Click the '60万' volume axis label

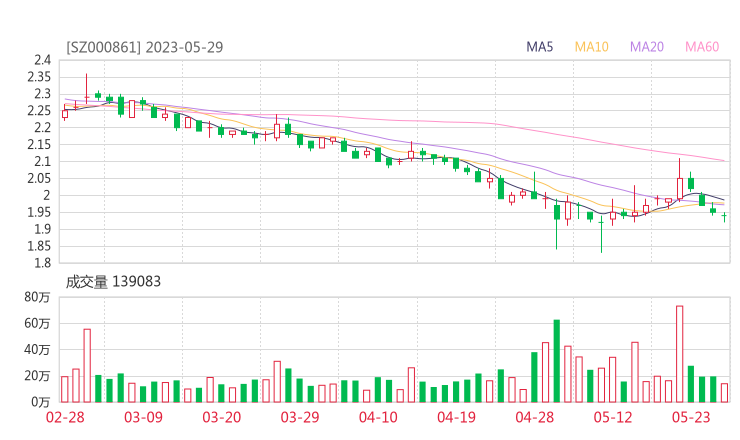37,323
